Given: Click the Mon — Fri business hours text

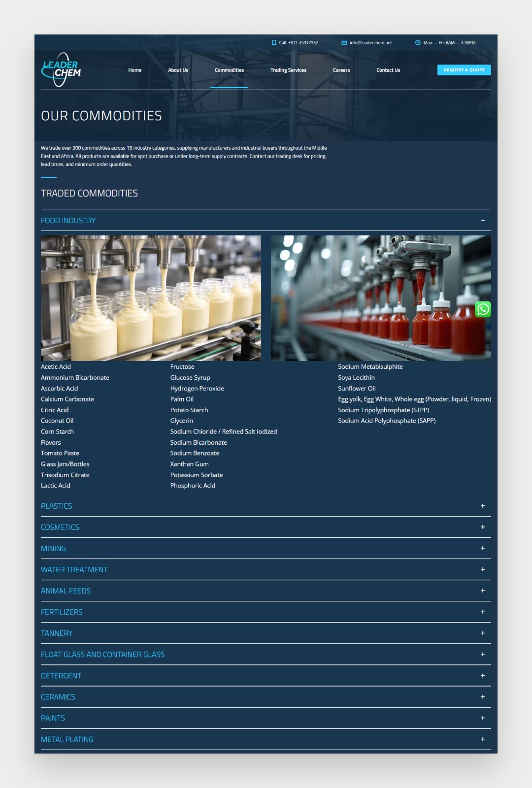Looking at the screenshot, I should (x=449, y=43).
